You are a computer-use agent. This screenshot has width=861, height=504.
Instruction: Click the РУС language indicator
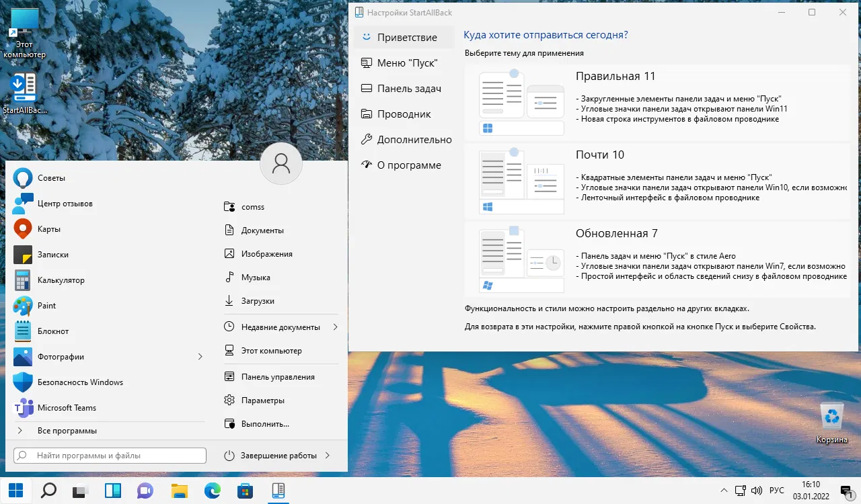click(776, 491)
